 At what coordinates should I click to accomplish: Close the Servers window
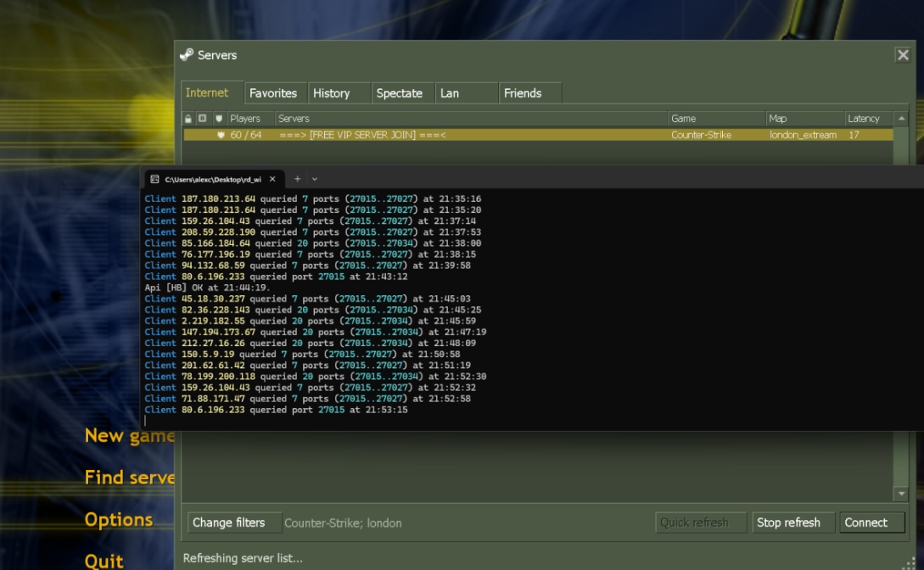point(903,55)
